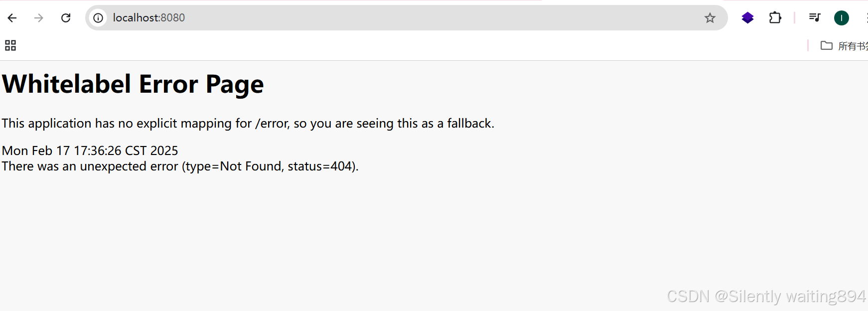Reload the localhost:8080 page
Image resolution: width=868 pixels, height=311 pixels.
(x=66, y=17)
